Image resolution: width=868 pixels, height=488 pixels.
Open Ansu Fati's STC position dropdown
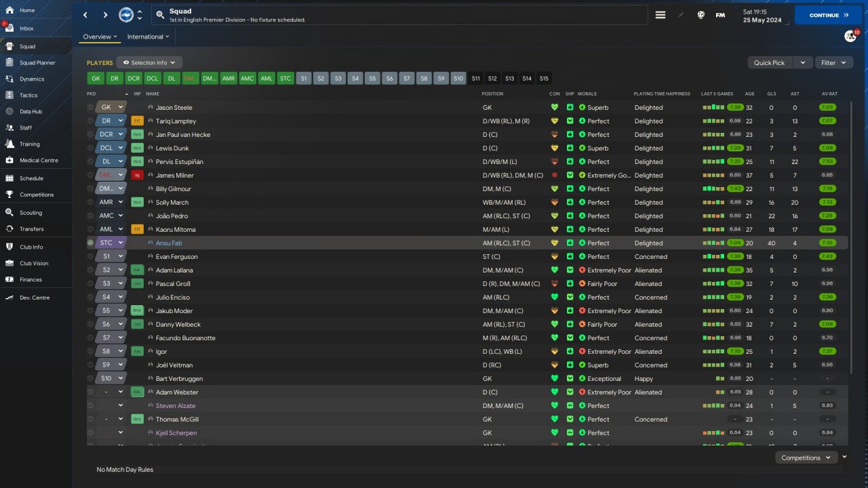[121, 243]
